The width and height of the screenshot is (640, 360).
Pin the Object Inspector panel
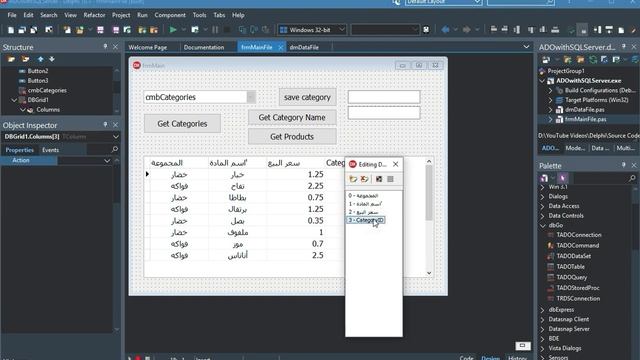point(105,124)
